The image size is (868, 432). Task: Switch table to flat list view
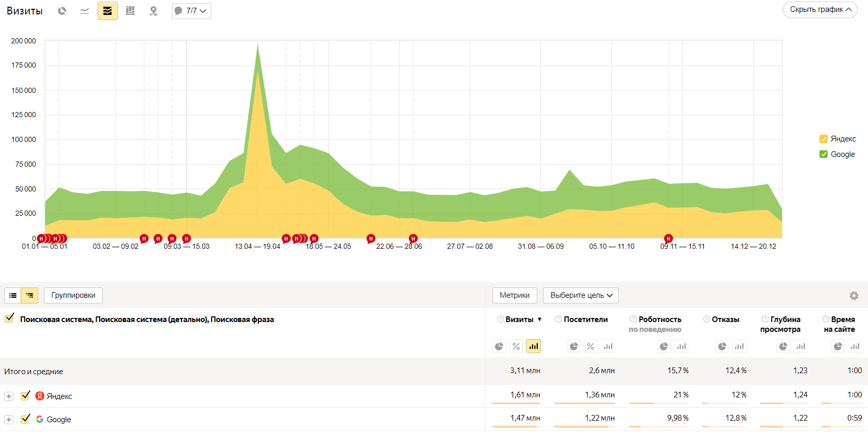click(13, 296)
